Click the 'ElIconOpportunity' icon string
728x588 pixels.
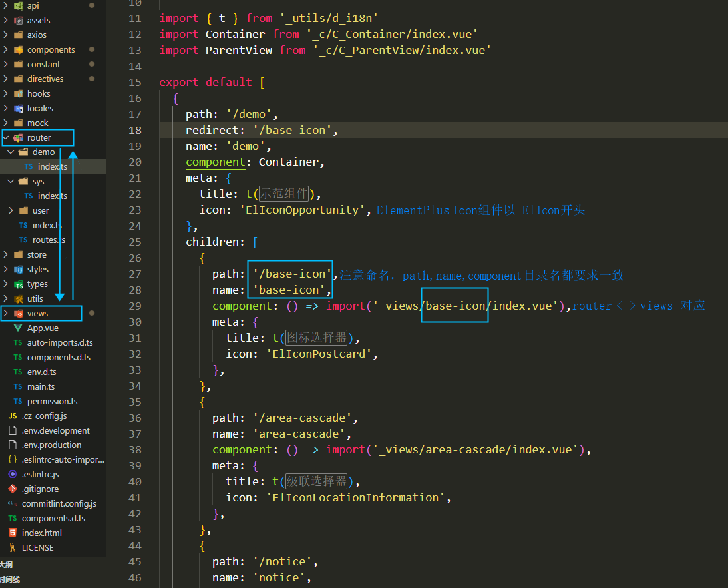pos(302,210)
